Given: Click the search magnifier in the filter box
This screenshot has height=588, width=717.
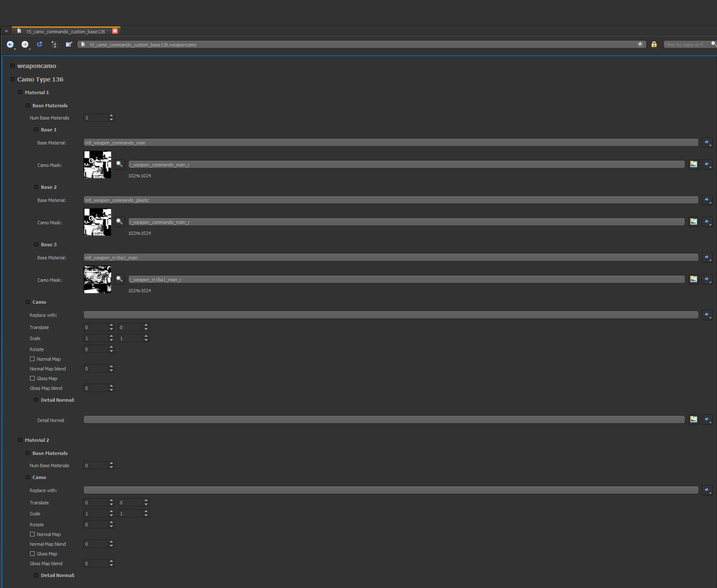Looking at the screenshot, I should coord(714,44).
